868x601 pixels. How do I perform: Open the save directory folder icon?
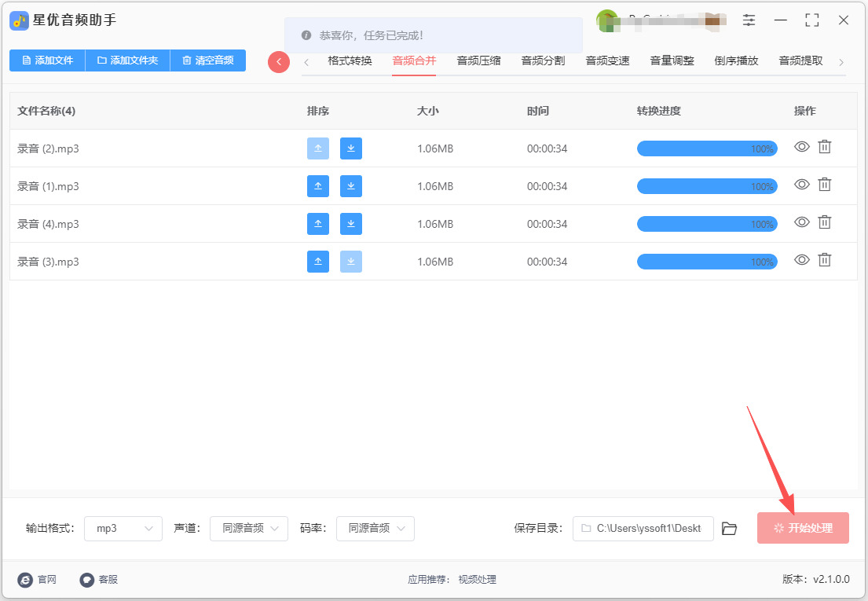coord(729,529)
